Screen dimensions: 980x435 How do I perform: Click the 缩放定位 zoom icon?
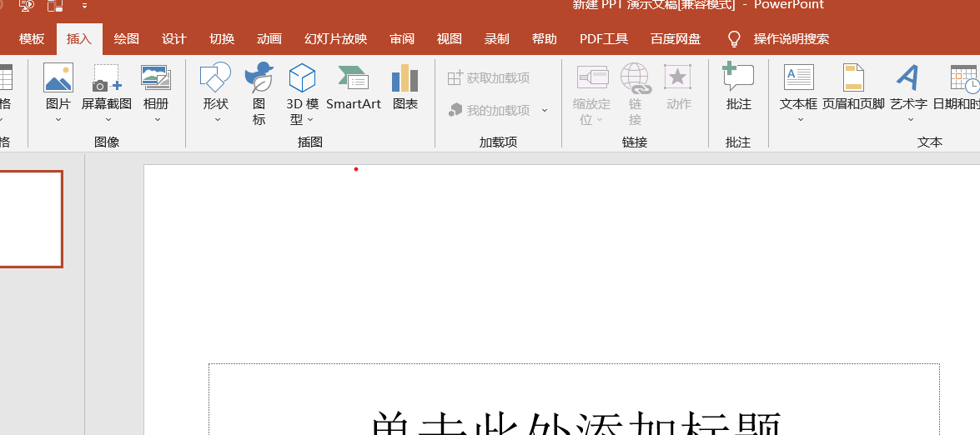coord(592,77)
